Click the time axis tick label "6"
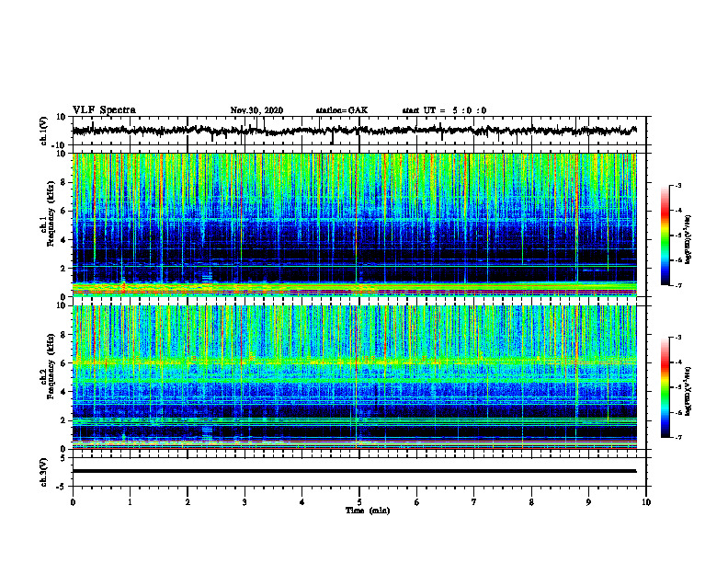 [x=417, y=502]
